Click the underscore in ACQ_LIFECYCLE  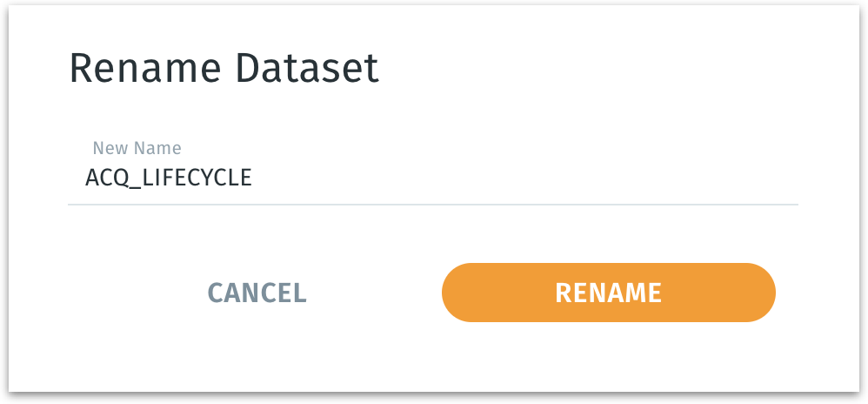135,185
